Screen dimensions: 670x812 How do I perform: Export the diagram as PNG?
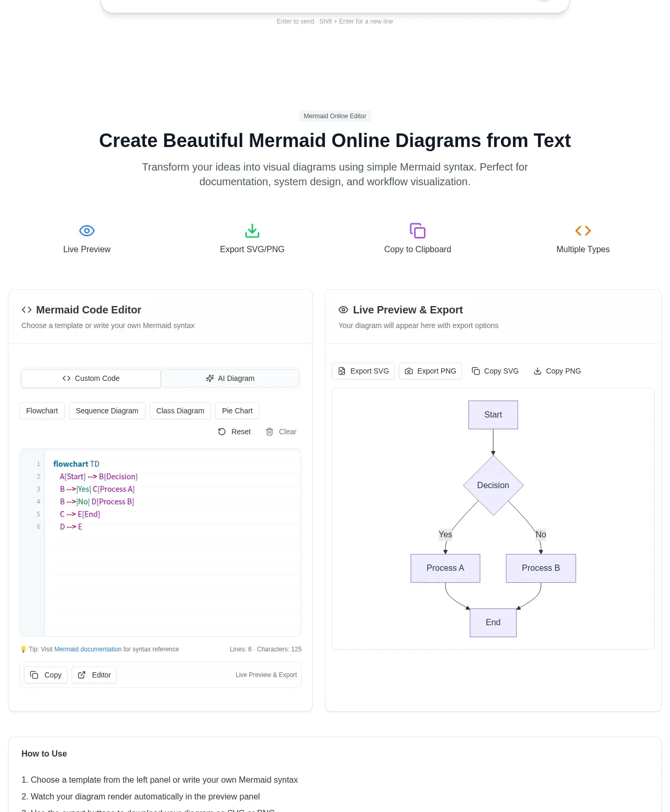point(430,371)
